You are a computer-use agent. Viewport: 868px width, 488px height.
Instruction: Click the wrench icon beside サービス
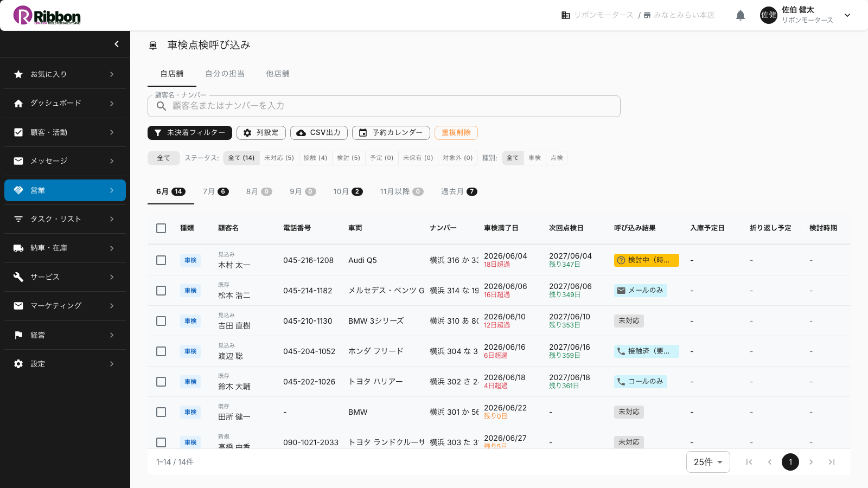tap(18, 277)
